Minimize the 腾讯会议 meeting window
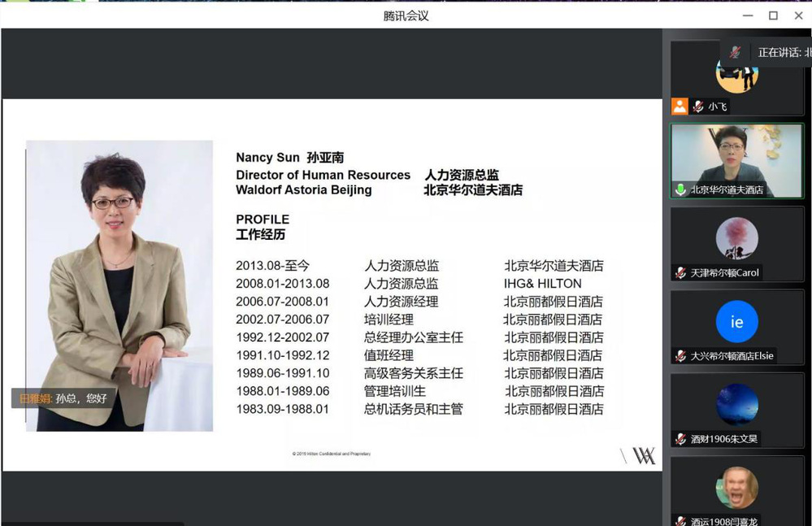 coord(748,15)
